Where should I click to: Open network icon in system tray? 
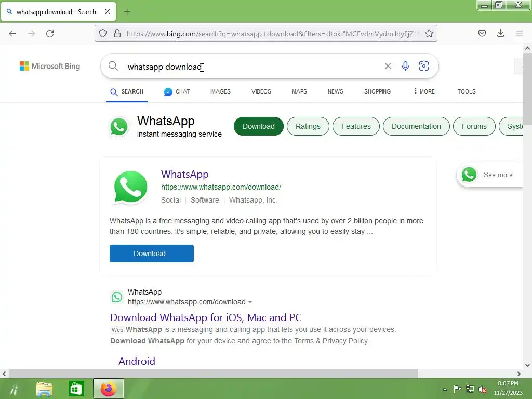click(470, 389)
